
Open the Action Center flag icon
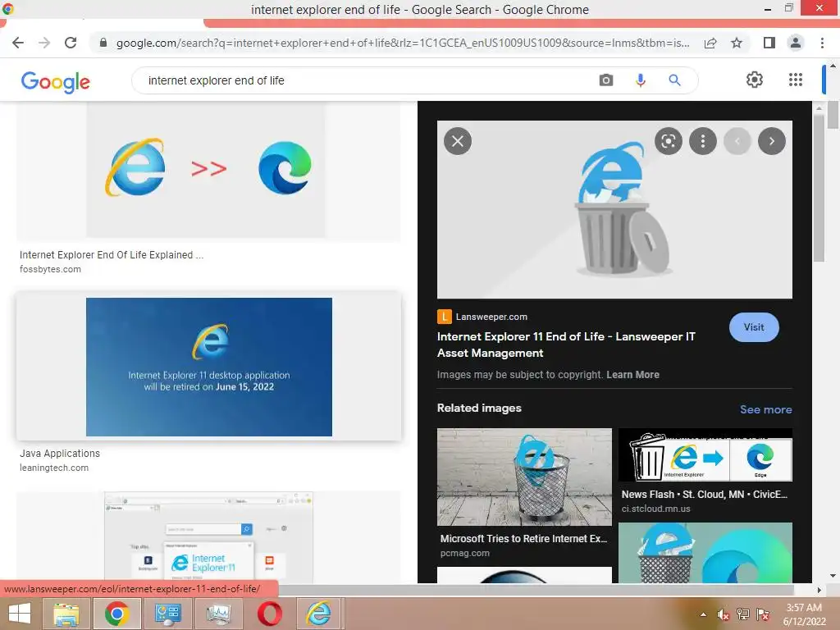point(762,614)
